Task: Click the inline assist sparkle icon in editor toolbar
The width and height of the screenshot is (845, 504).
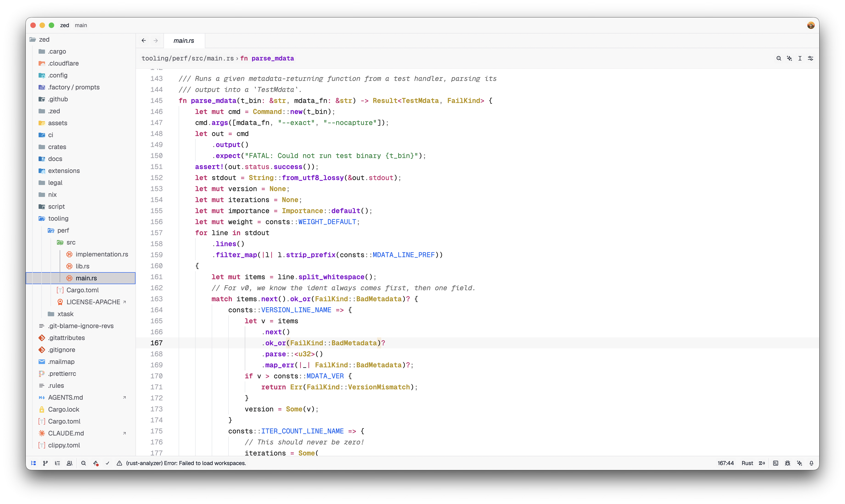Action: [x=789, y=59]
